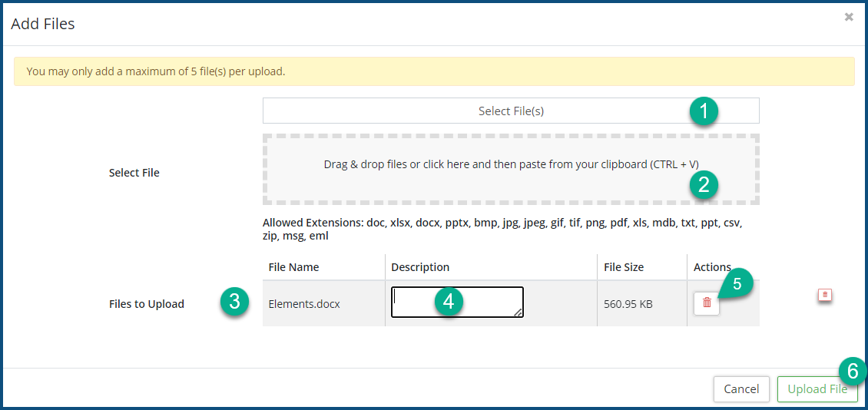
Task: Click the small trash icon outside the table
Action: pyautogui.click(x=825, y=295)
